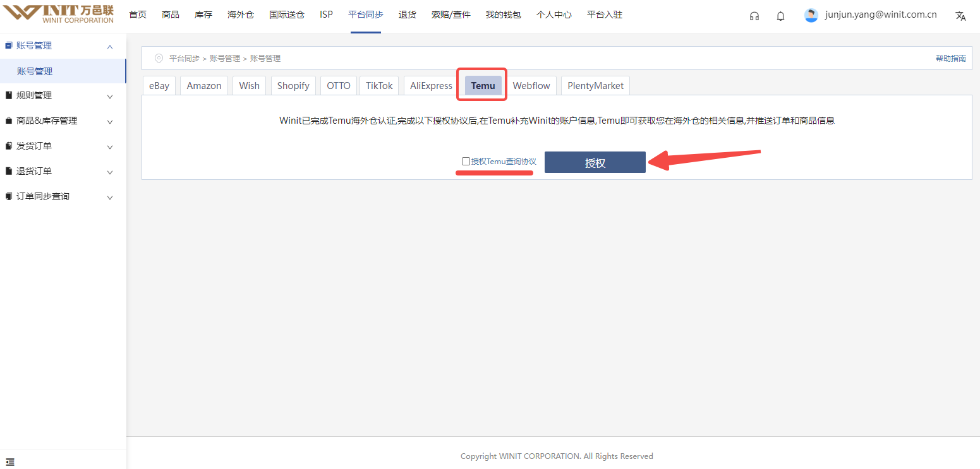Viewport: 980px width, 469px height.
Task: Open the 帮助指南 link
Action: (951, 58)
